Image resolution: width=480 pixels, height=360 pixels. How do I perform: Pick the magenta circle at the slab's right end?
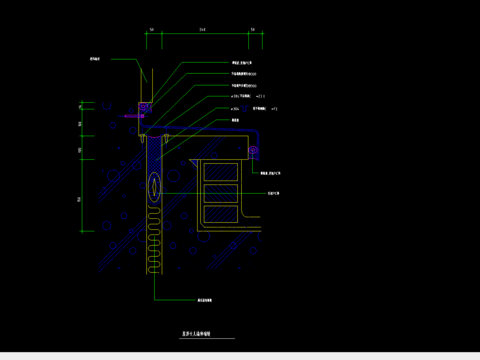[x=253, y=150]
